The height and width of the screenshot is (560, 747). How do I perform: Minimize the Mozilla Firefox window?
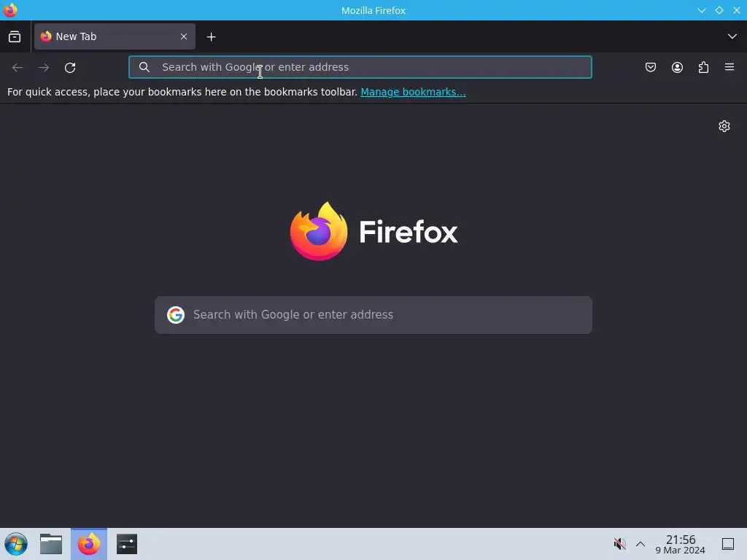point(702,10)
